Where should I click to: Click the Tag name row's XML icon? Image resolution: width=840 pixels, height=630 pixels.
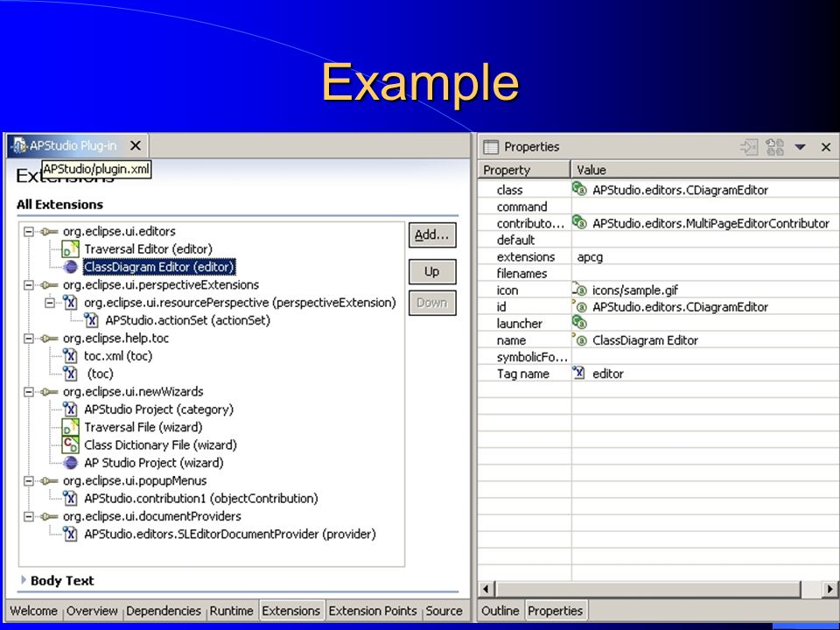578,373
